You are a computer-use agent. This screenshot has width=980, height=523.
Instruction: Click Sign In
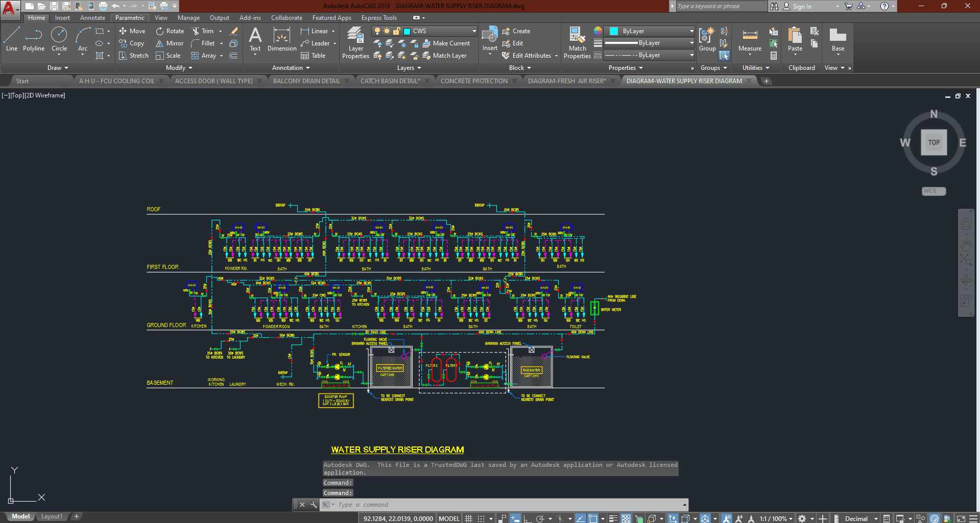801,6
